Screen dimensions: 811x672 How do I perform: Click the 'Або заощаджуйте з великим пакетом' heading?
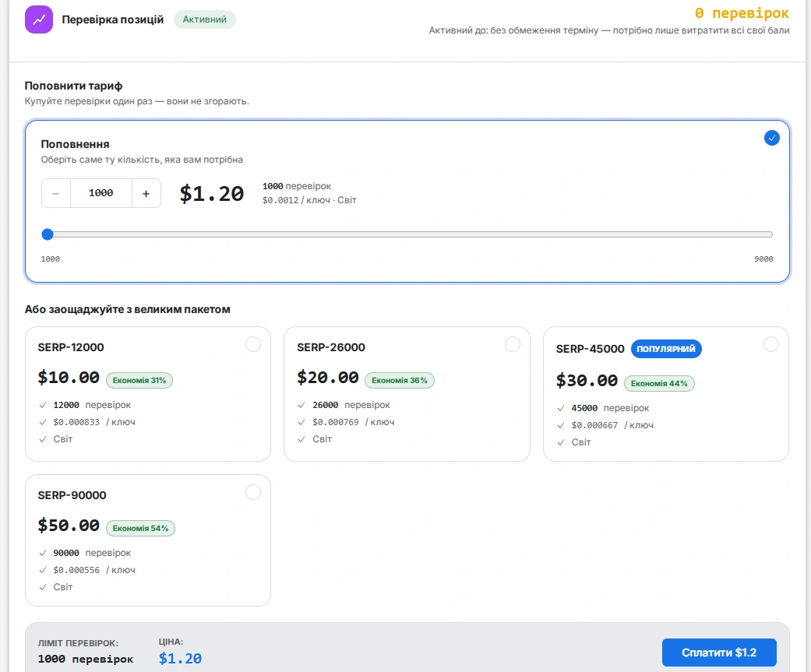pyautogui.click(x=127, y=310)
